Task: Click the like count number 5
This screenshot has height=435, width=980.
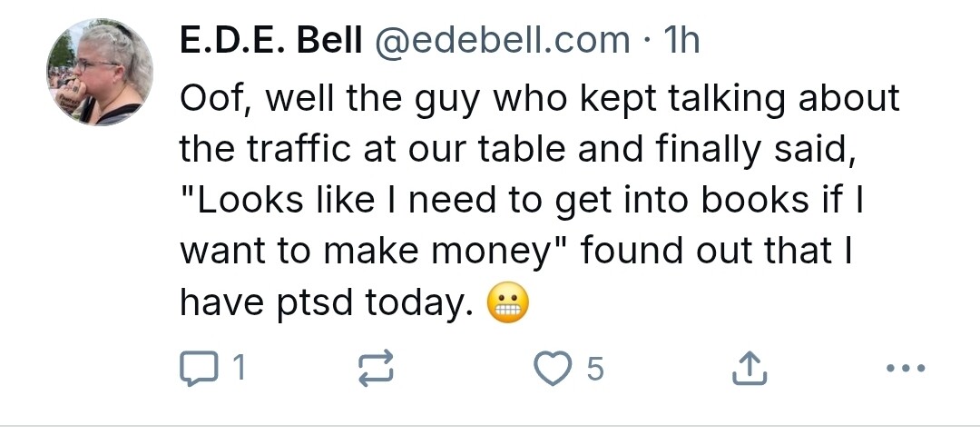Action: tap(595, 368)
